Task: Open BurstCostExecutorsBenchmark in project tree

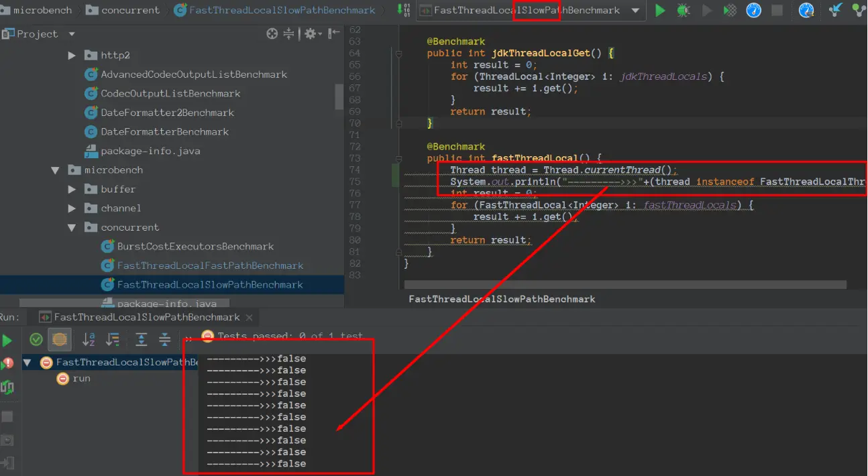Action: click(x=195, y=247)
